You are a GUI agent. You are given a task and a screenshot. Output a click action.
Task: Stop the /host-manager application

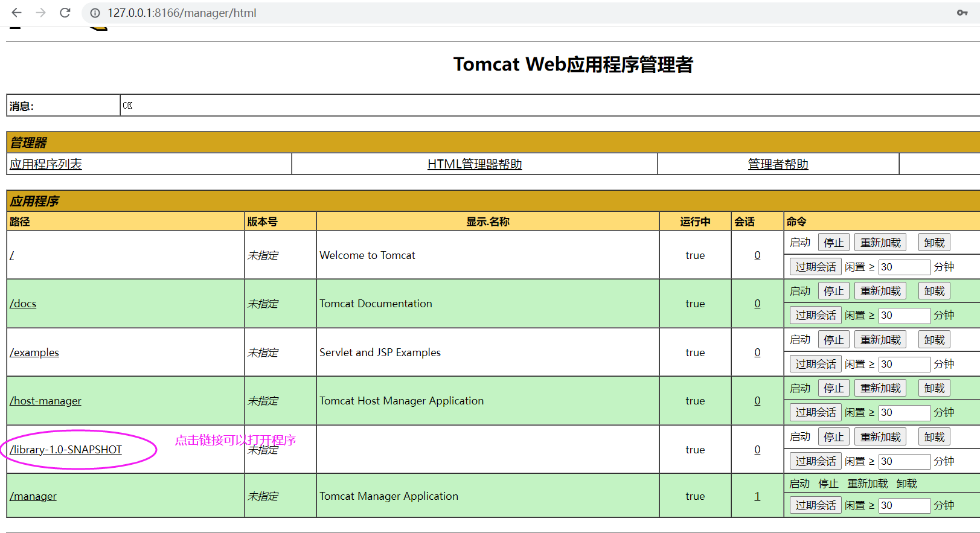tap(834, 388)
